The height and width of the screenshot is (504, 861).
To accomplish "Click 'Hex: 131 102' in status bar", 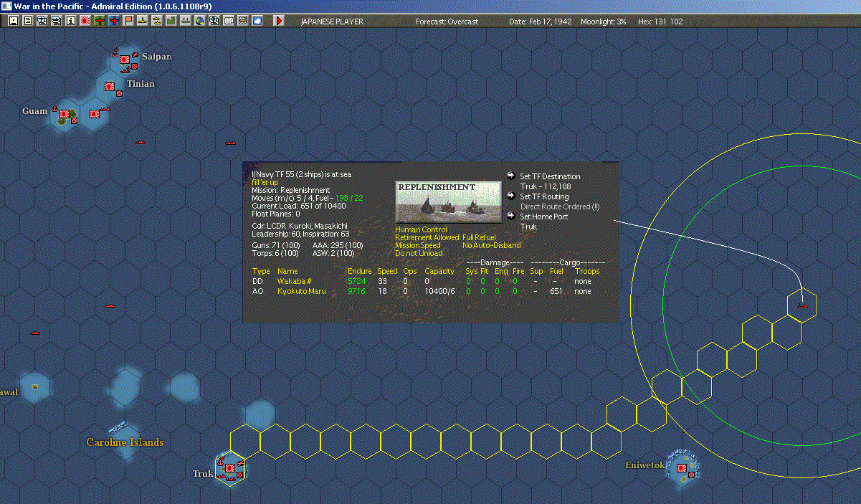I will (x=660, y=22).
